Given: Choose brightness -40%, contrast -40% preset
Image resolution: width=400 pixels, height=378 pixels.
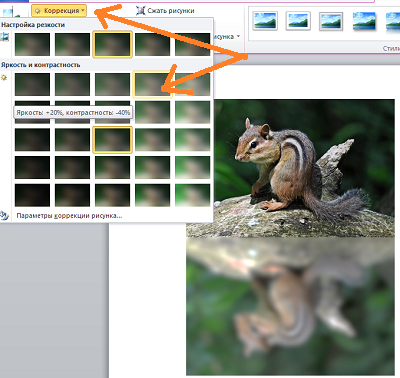Looking at the screenshot, I should point(32,84).
